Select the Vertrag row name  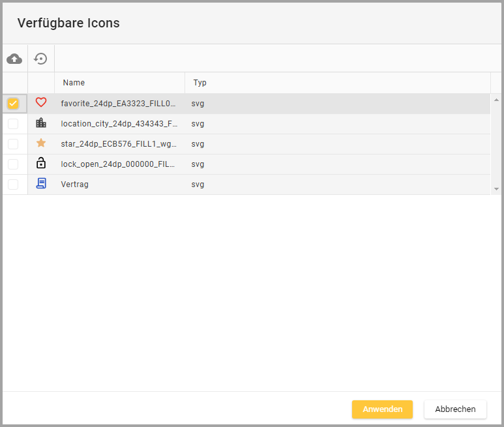[75, 184]
